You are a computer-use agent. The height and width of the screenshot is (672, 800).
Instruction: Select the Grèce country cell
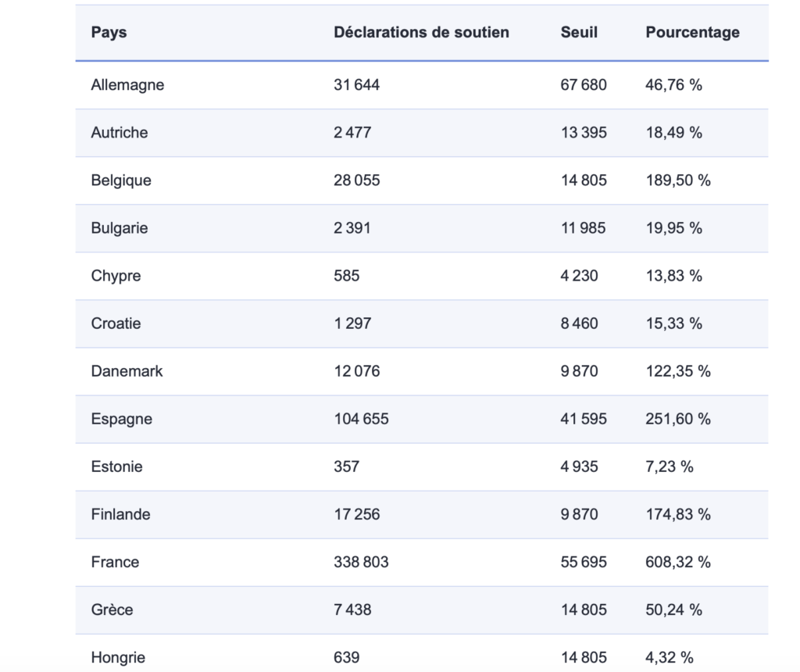pyautogui.click(x=112, y=609)
